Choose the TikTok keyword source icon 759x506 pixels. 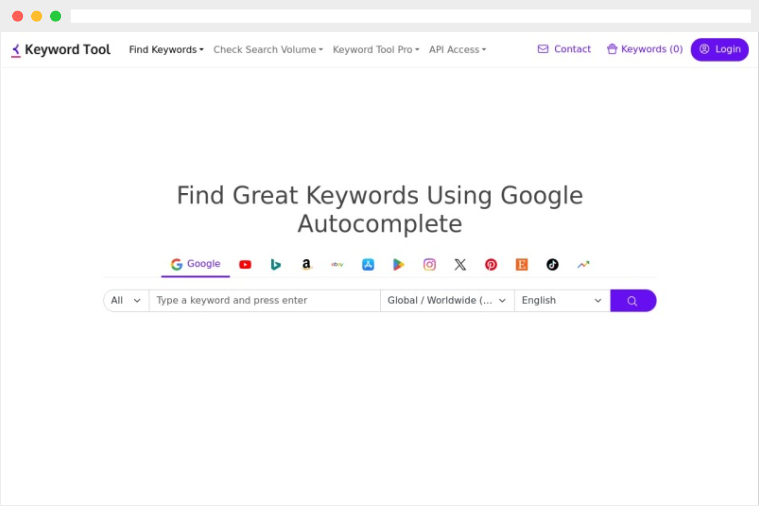pos(552,264)
